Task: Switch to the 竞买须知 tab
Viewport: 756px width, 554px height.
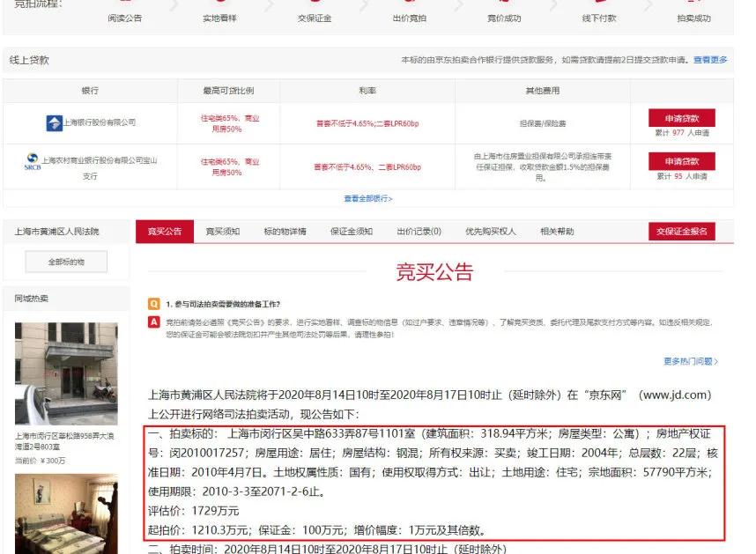Action: pyautogui.click(x=222, y=230)
